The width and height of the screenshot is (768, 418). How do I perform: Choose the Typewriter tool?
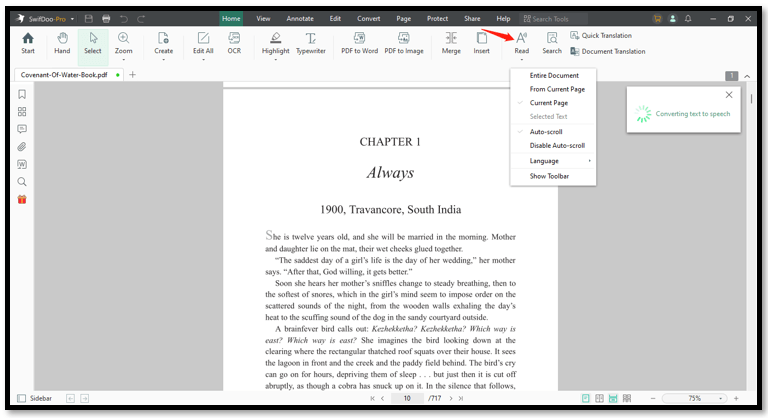click(x=311, y=43)
